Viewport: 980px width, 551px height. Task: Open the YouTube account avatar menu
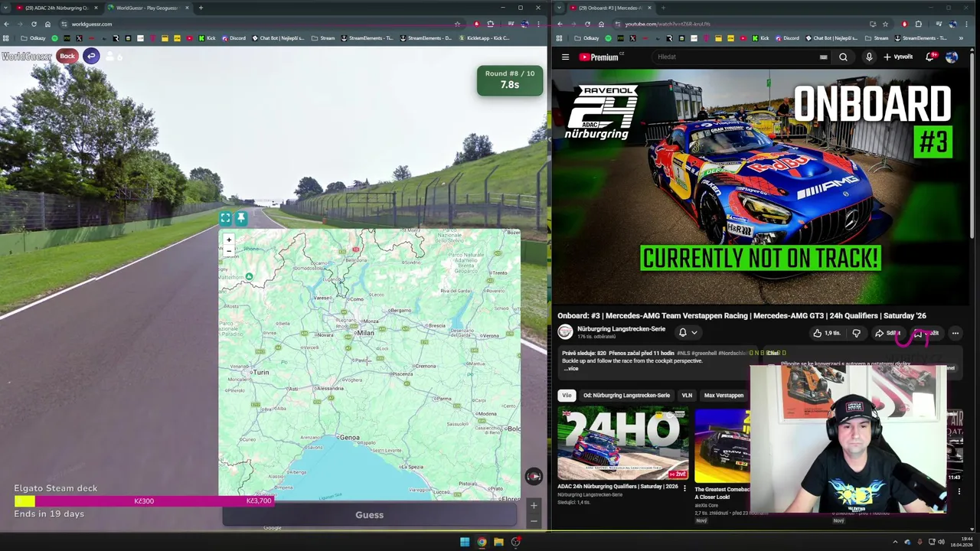tap(952, 57)
